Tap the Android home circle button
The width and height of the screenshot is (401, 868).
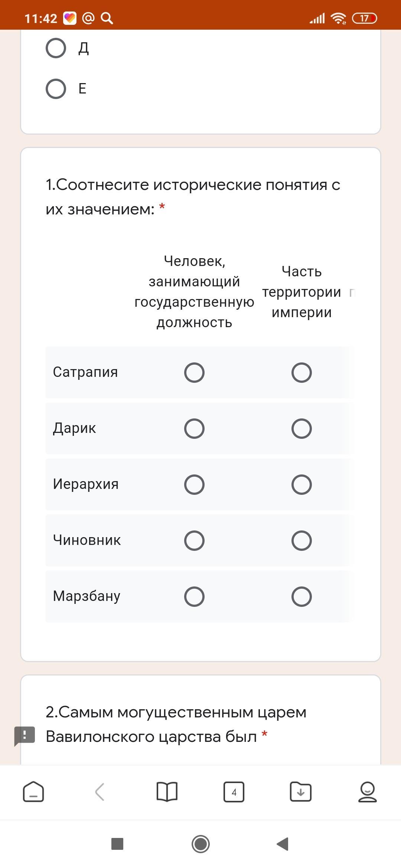(x=200, y=844)
